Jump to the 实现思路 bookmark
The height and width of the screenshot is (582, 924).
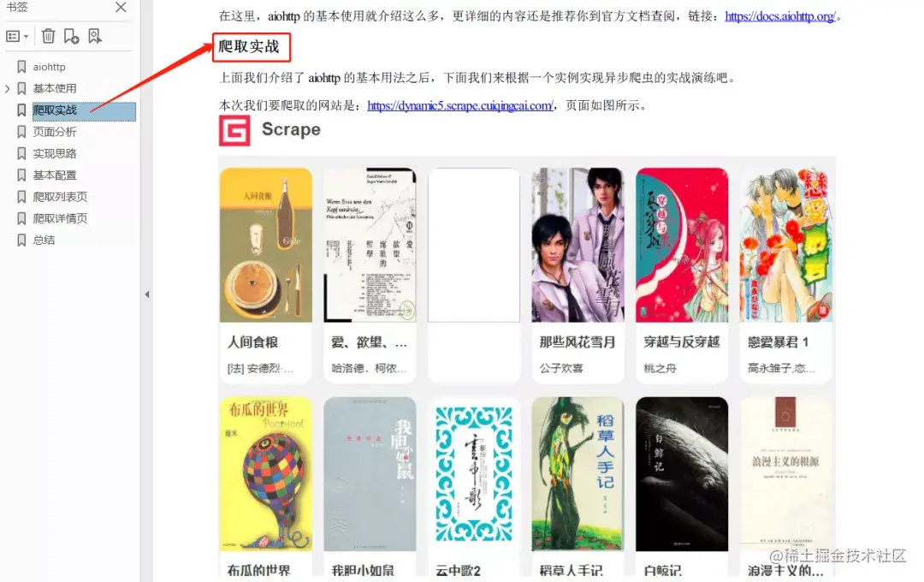click(x=54, y=154)
